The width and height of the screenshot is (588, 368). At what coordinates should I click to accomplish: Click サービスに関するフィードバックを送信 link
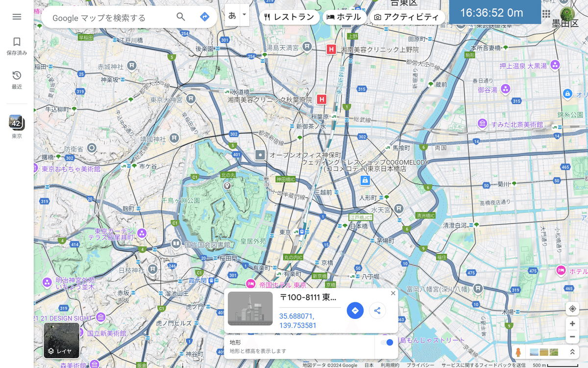tap(483, 365)
